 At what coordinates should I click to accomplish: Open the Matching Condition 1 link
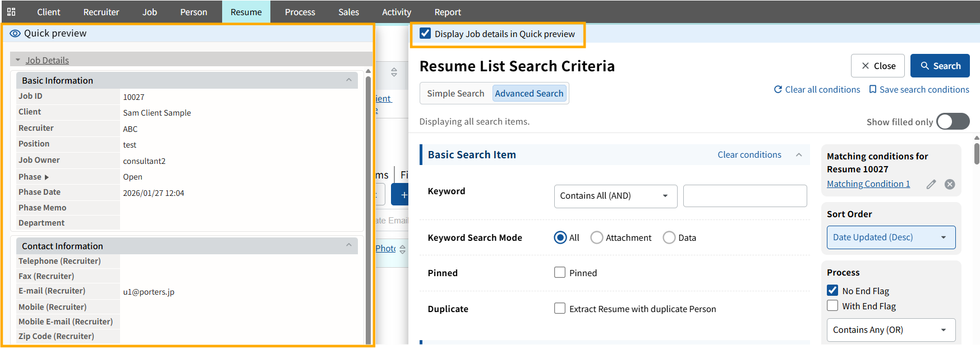click(868, 184)
